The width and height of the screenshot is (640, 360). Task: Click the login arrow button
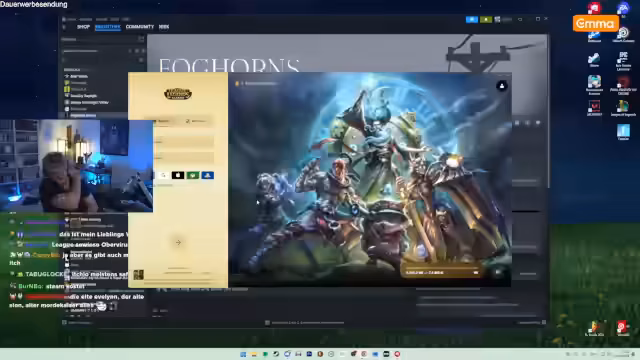point(178,242)
